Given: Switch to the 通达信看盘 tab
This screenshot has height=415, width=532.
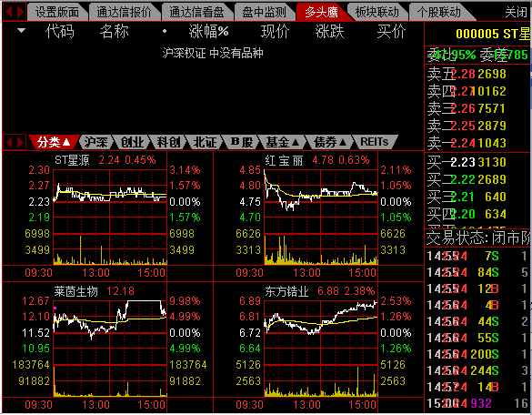Looking at the screenshot, I should coord(196,13).
